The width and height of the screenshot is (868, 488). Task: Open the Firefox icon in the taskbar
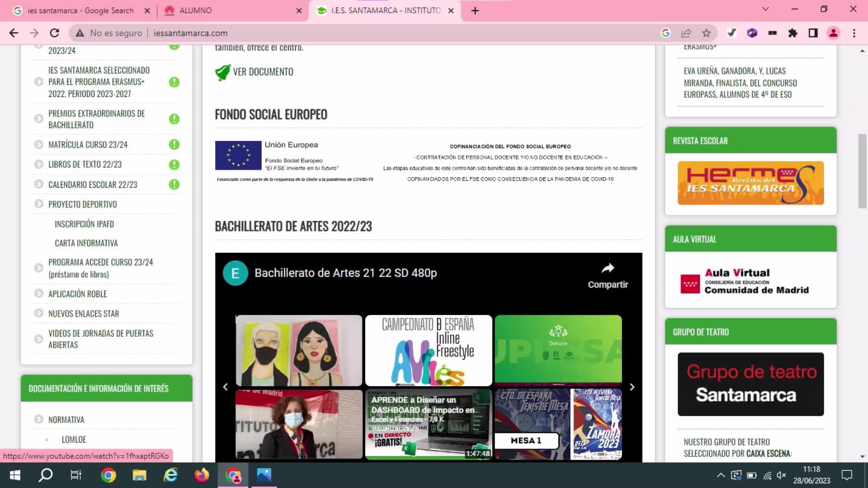click(x=202, y=475)
